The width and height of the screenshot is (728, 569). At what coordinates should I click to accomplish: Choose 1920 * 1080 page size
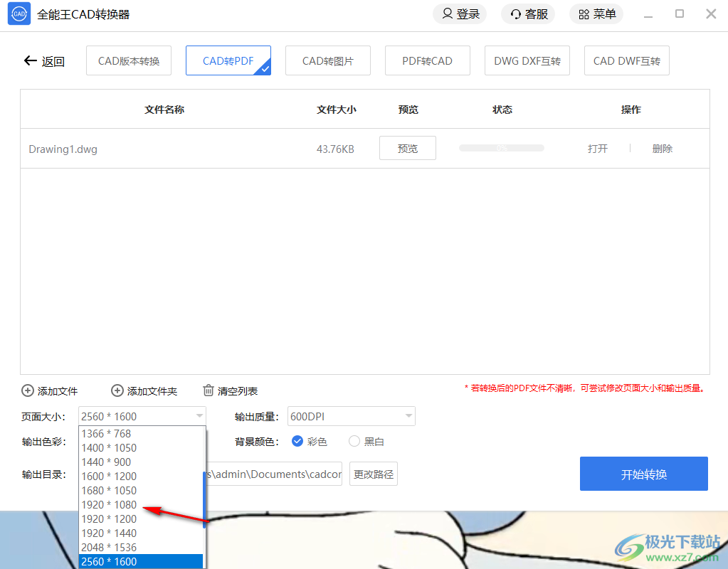click(141, 504)
